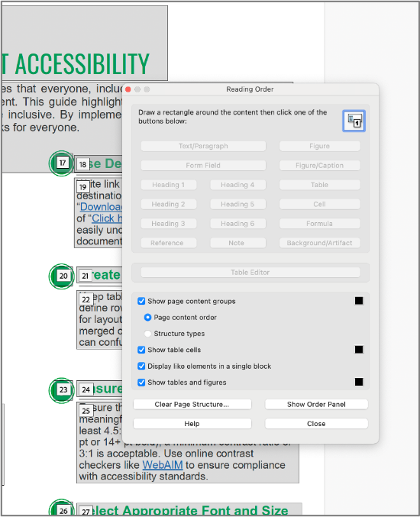Screen dimensions: 420x517
Task: Click Clear Page Structure button
Action: (x=192, y=405)
